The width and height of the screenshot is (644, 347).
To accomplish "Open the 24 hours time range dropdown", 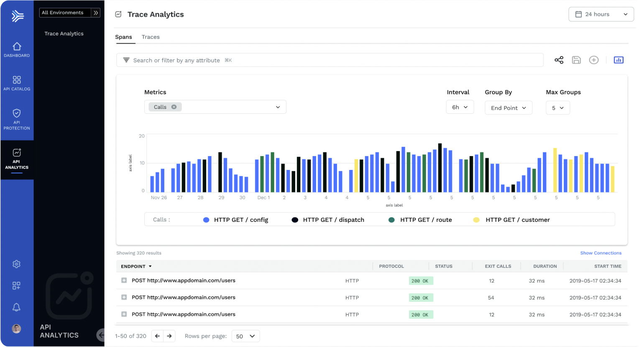I will point(601,14).
